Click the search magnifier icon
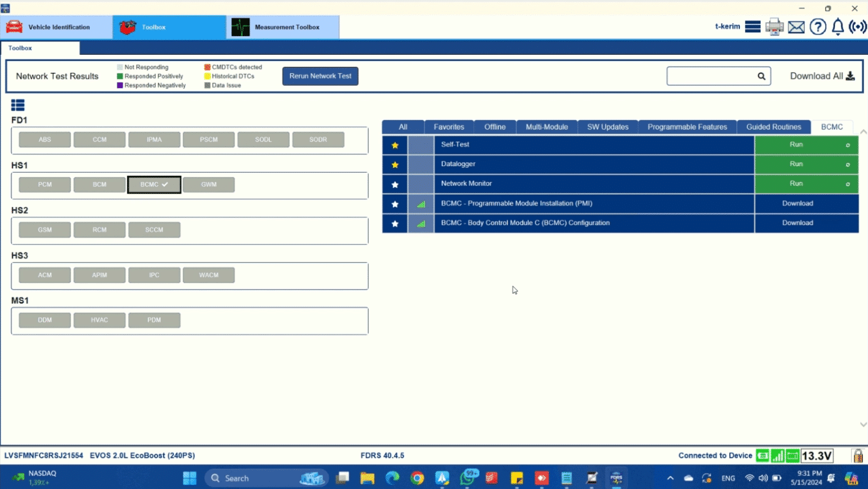 coord(761,76)
